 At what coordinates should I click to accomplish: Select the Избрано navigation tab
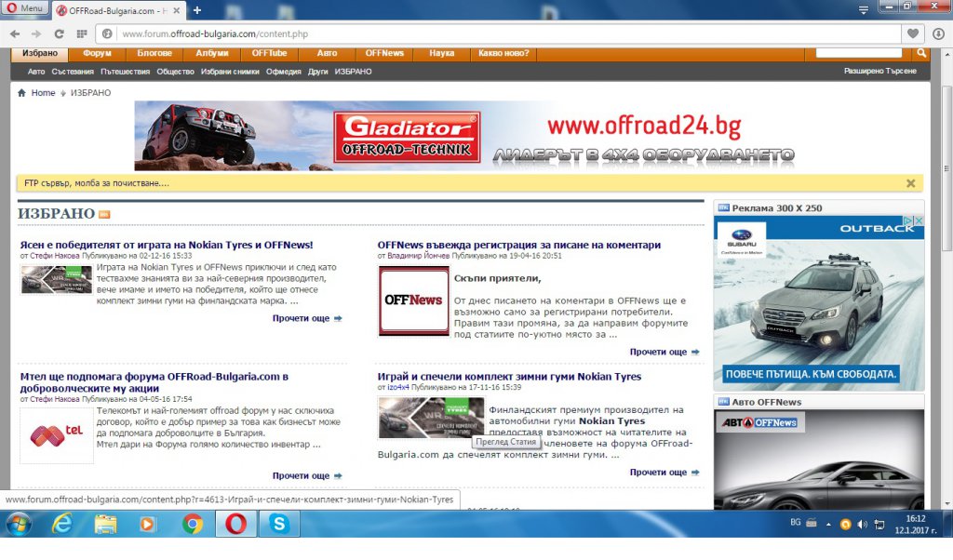(x=40, y=53)
